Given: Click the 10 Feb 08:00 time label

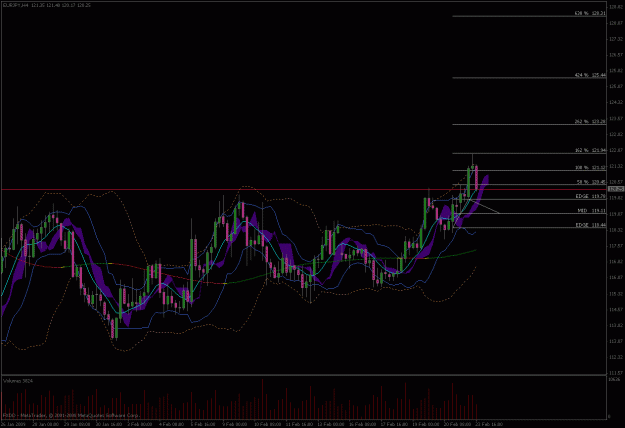Looking at the screenshot, I should (x=266, y=424).
